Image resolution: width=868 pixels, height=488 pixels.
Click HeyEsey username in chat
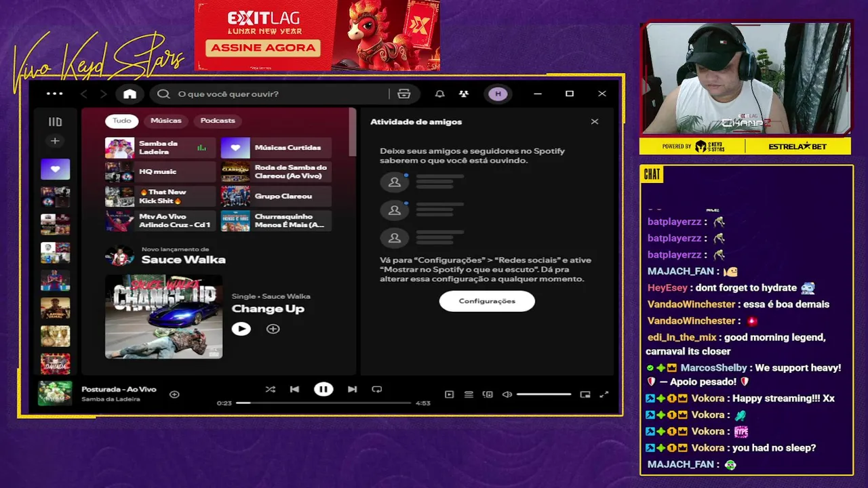pyautogui.click(x=667, y=288)
